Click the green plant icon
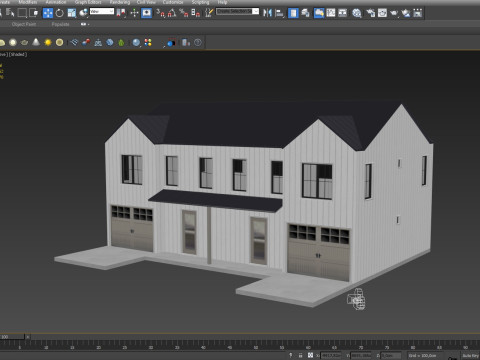This screenshot has height=360, width=480. coord(121,42)
